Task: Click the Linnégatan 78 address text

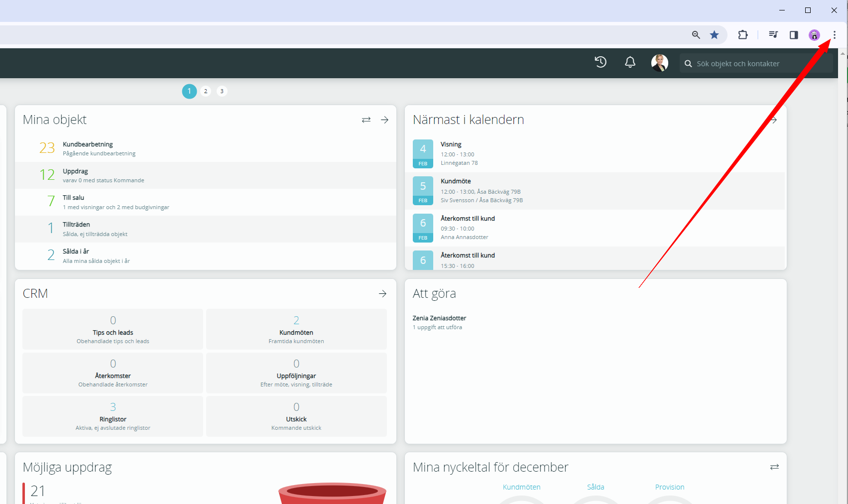Action: pyautogui.click(x=459, y=163)
